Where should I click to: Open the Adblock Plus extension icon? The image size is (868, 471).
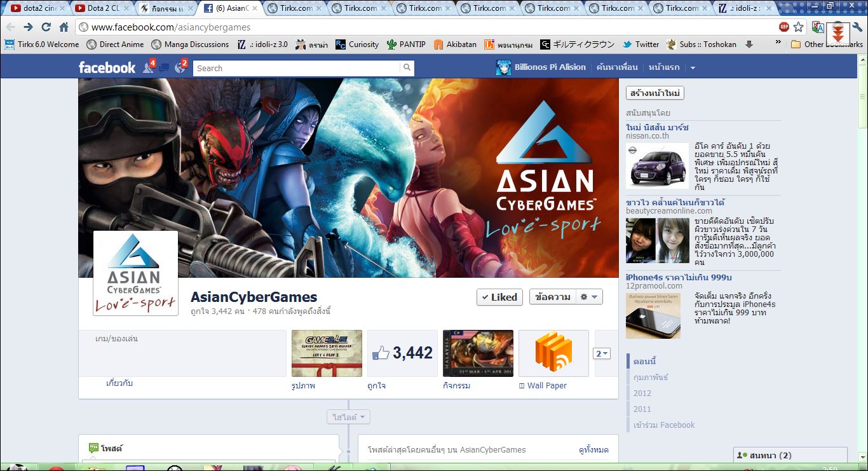click(784, 27)
